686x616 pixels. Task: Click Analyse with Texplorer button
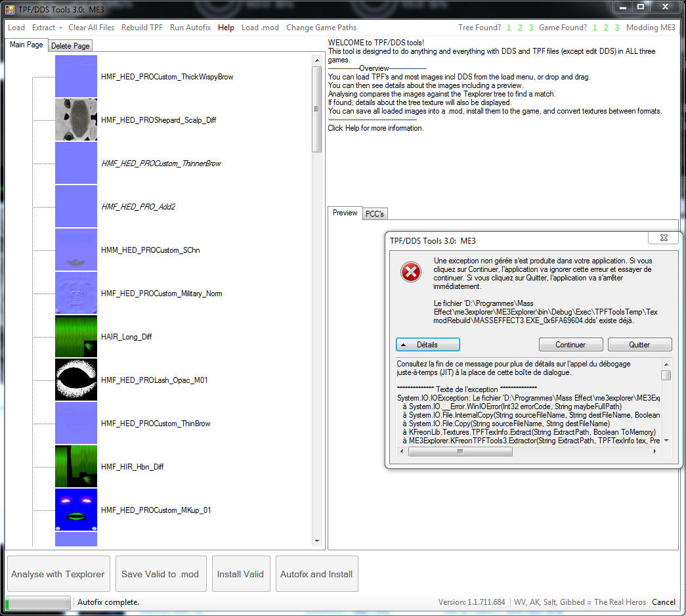(58, 573)
